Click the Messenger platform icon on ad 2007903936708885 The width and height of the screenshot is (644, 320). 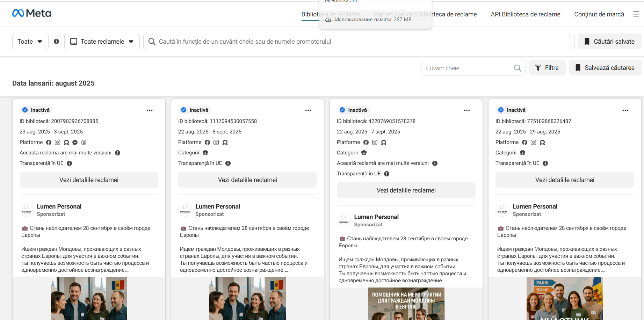pos(75,142)
